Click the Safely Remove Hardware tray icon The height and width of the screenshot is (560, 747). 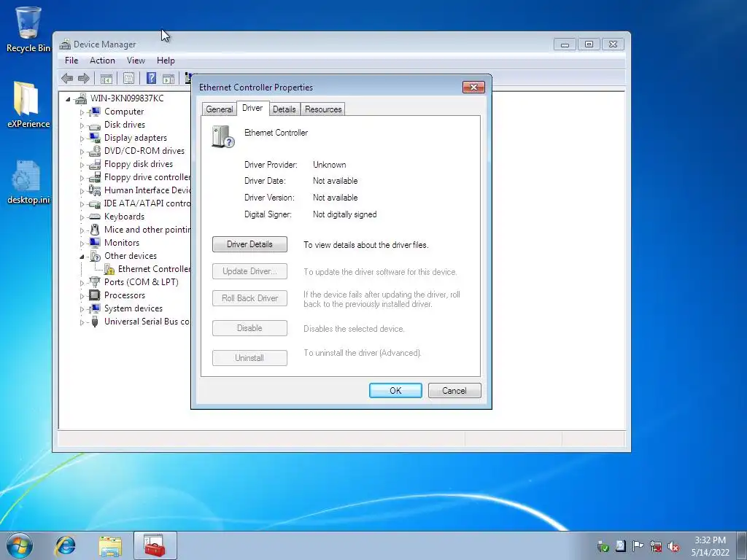[x=603, y=546]
